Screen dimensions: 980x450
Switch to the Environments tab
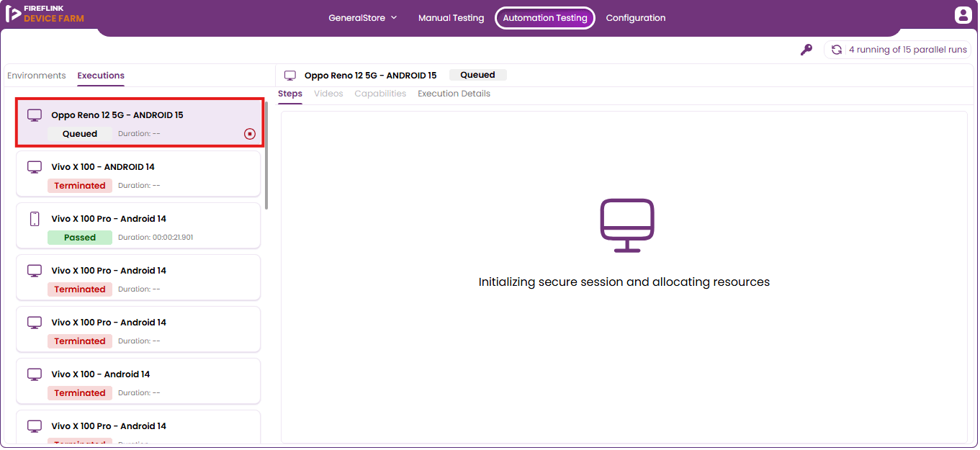37,76
